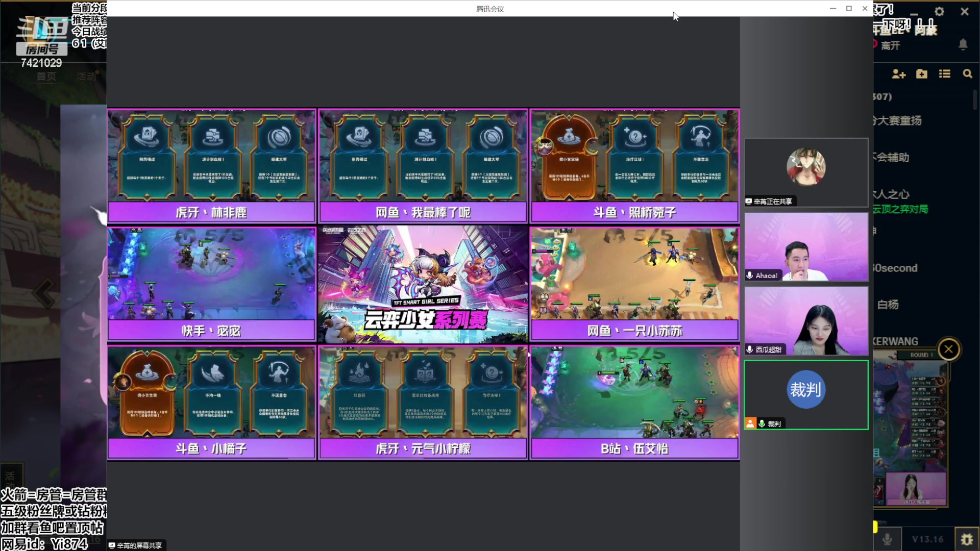This screenshot has width=980, height=551.
Task: Click the blue 裁判 avatar circle
Action: click(806, 389)
